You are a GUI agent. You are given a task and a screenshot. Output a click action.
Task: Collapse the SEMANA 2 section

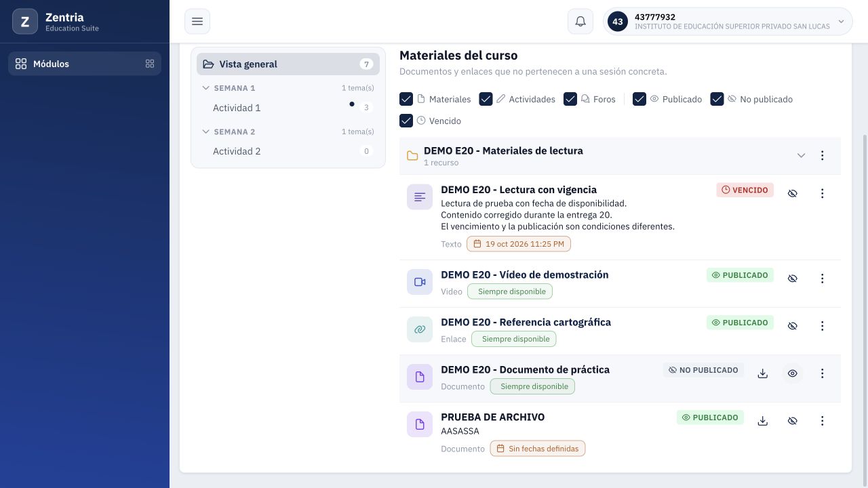[x=206, y=131]
